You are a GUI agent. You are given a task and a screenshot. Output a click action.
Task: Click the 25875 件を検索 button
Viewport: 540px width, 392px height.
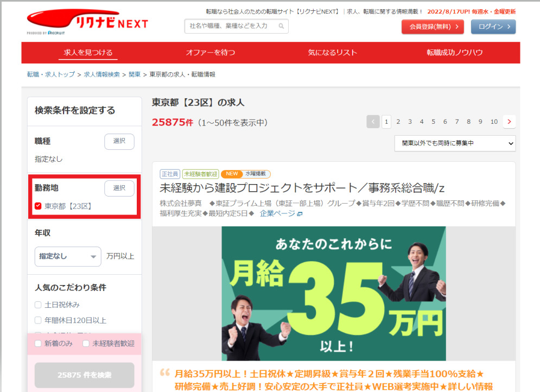click(84, 375)
